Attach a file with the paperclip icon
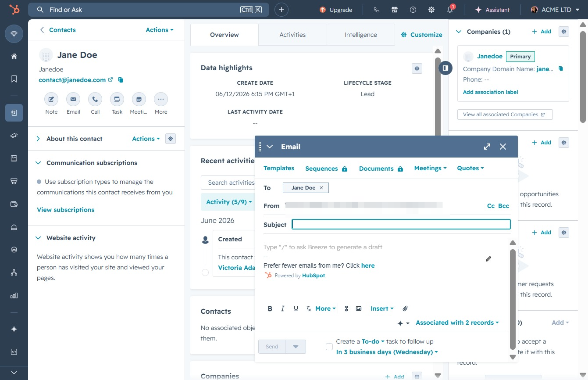588x380 pixels. 405,308
